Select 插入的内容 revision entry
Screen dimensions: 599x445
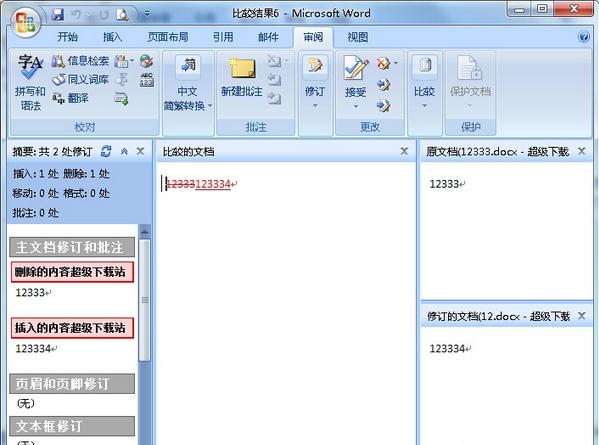pyautogui.click(x=72, y=328)
